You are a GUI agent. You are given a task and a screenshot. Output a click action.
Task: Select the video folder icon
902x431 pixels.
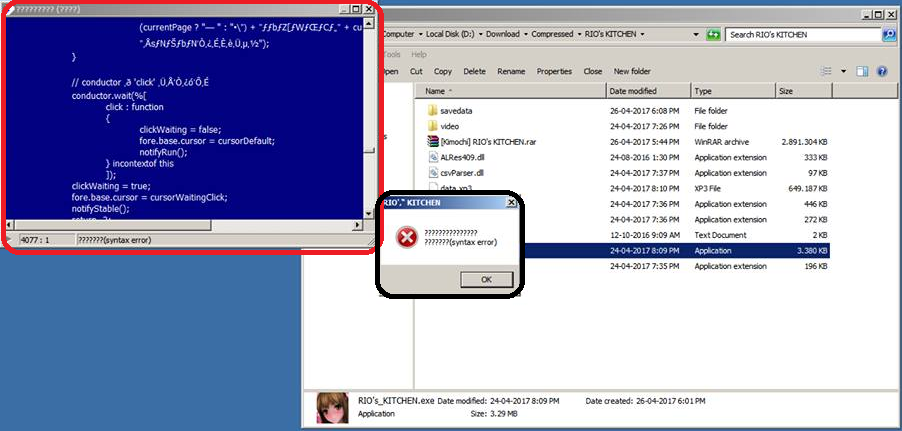433,126
